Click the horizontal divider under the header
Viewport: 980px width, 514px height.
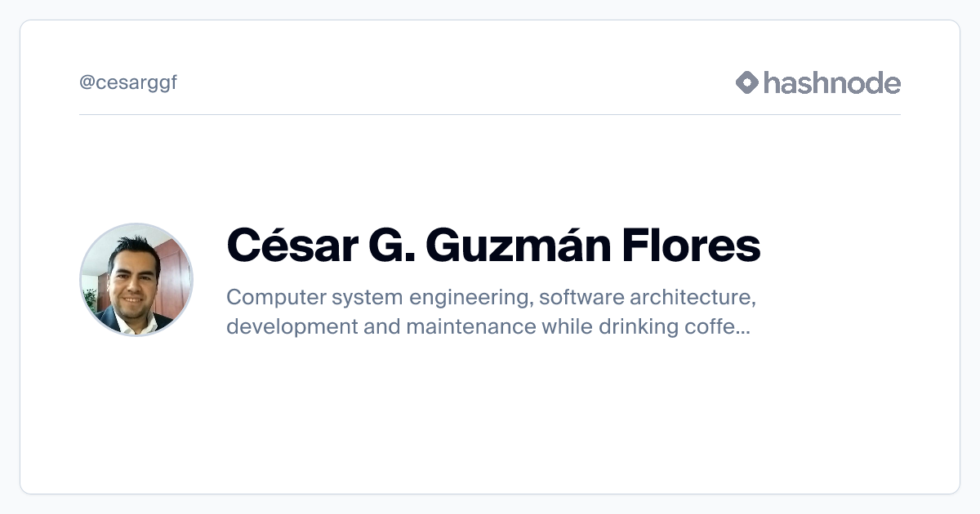pyautogui.click(x=490, y=115)
